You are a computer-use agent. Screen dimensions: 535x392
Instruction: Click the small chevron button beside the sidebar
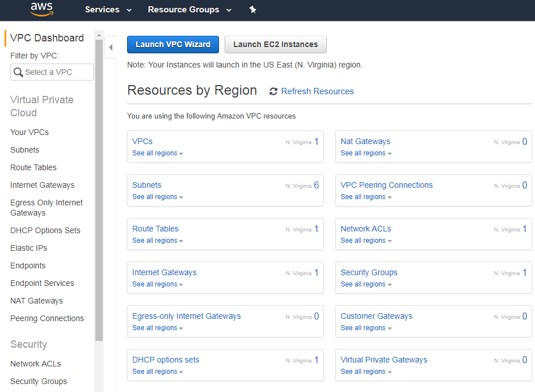coord(111,48)
